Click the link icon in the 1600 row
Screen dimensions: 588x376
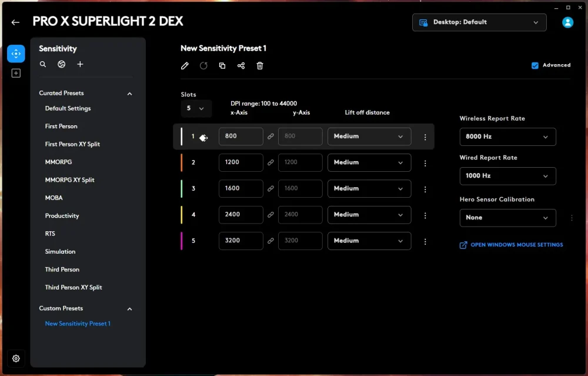270,188
